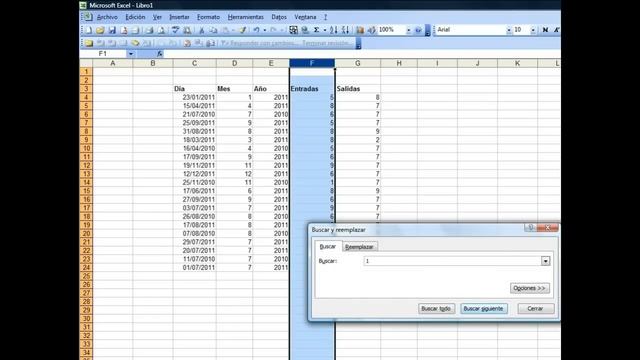Click the Año header cell
Image resolution: width=640 pixels, height=360 pixels.
pyautogui.click(x=271, y=89)
